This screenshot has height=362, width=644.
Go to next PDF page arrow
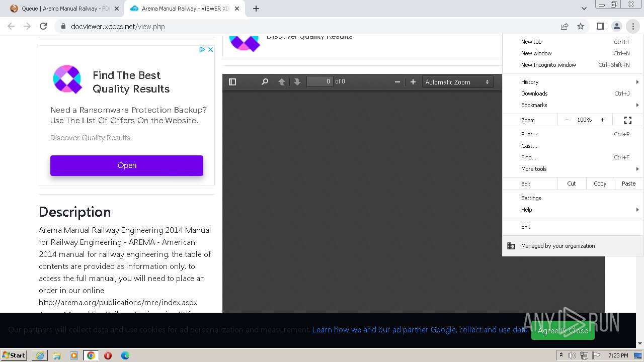pyautogui.click(x=297, y=82)
